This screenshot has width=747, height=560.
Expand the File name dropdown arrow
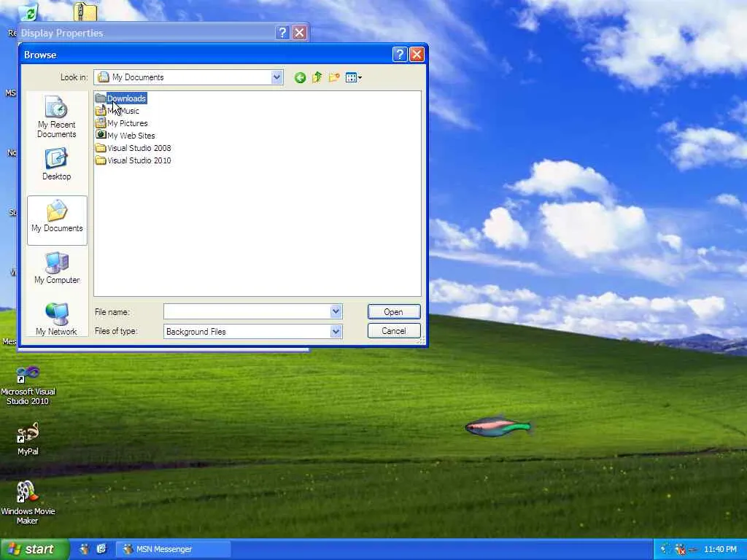pyautogui.click(x=336, y=311)
